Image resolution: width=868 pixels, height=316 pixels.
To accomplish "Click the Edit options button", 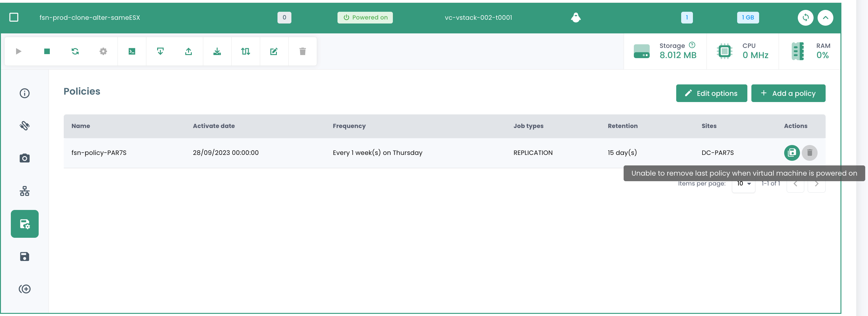I will click(x=711, y=93).
